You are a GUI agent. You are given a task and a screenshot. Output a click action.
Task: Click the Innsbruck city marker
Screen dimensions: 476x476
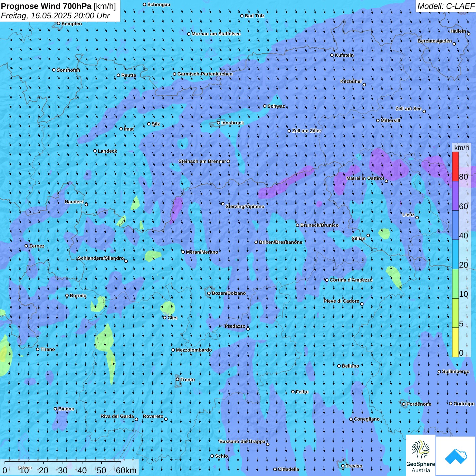(219, 123)
